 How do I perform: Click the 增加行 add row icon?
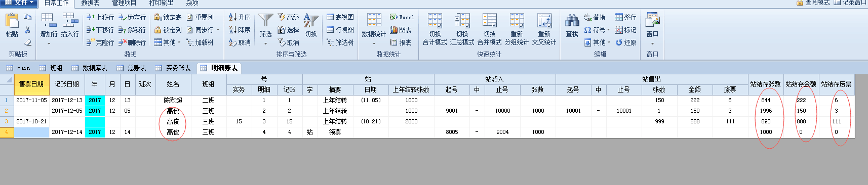coord(49,25)
